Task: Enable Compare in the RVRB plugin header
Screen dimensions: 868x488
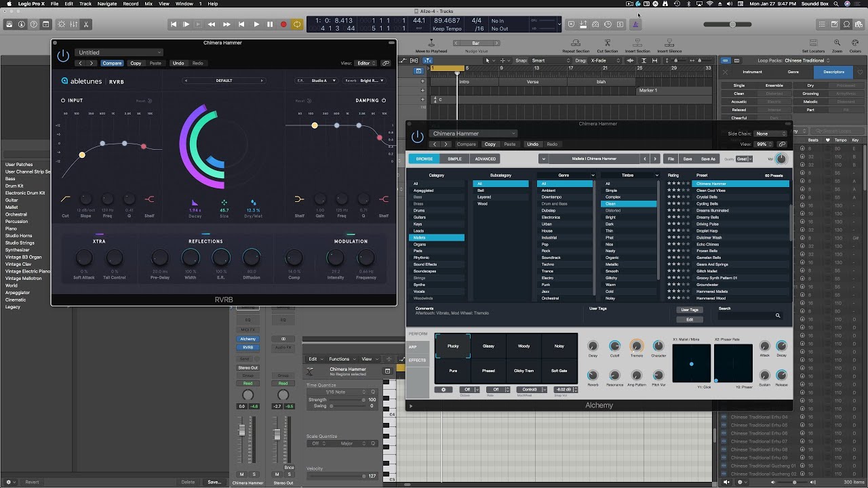Action: 112,63
